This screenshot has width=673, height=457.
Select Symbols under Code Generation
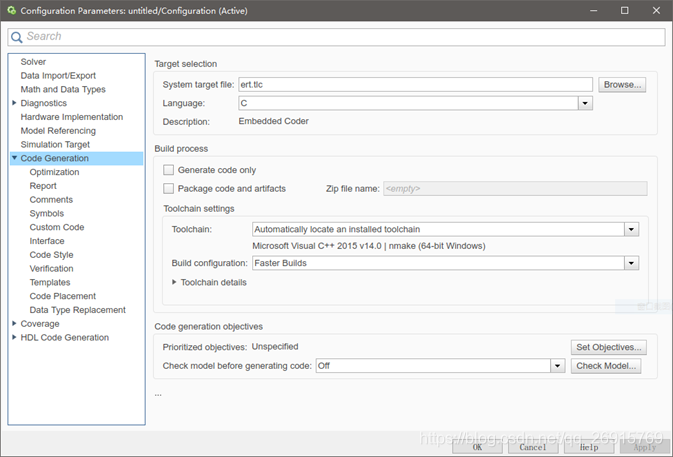click(46, 213)
